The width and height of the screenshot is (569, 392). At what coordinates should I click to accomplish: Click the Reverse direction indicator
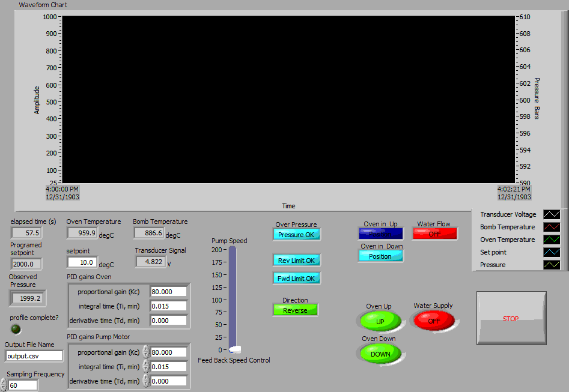[295, 310]
